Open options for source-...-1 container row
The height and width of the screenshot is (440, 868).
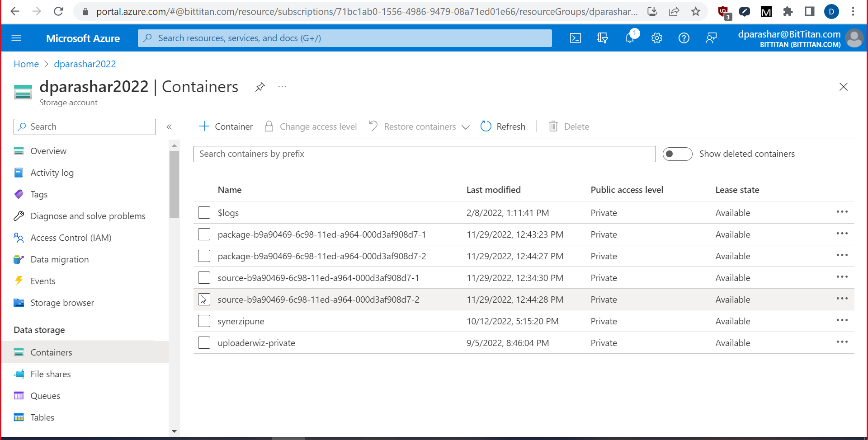(x=842, y=277)
